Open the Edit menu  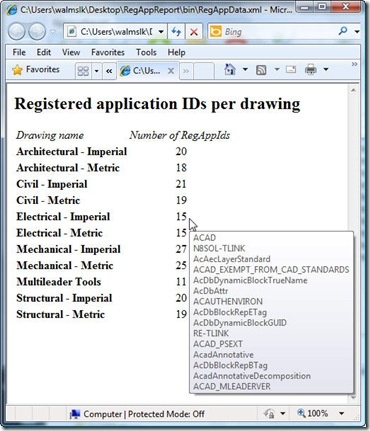point(44,52)
